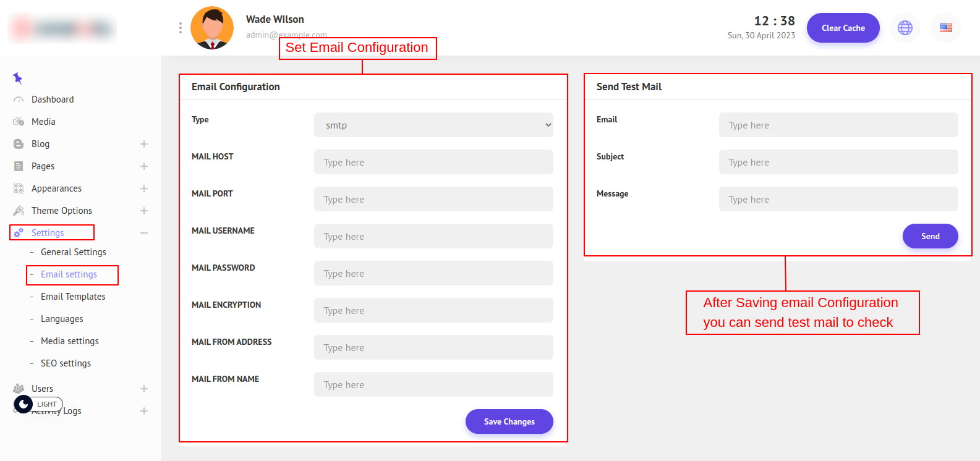The height and width of the screenshot is (461, 980).
Task: Click the globe icon in header
Action: (x=905, y=28)
